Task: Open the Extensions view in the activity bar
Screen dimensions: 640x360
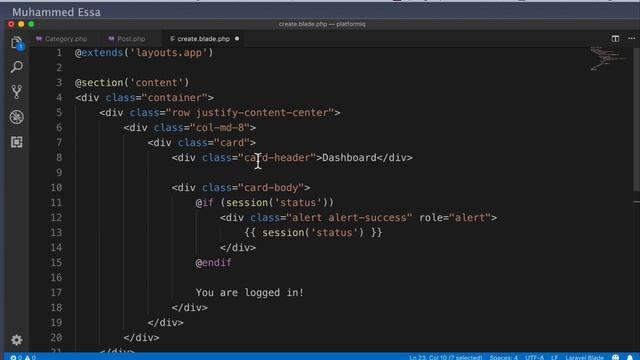Action: pyautogui.click(x=16, y=142)
